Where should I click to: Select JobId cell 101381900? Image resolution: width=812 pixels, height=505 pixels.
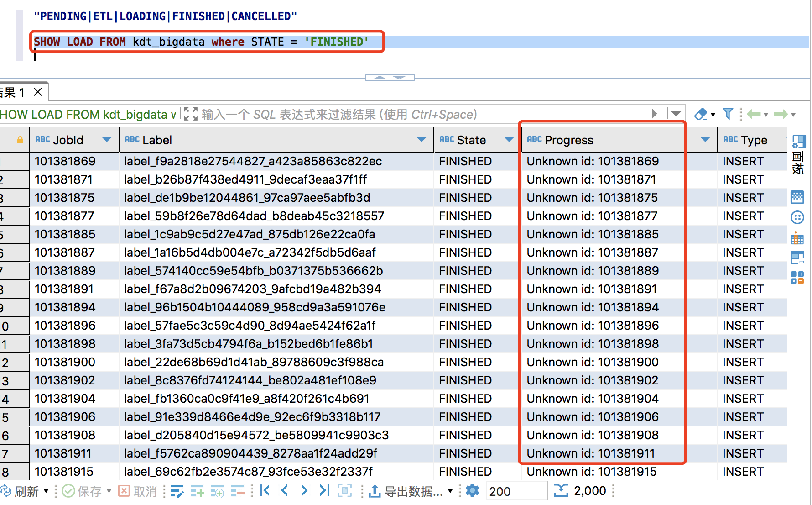click(x=74, y=362)
